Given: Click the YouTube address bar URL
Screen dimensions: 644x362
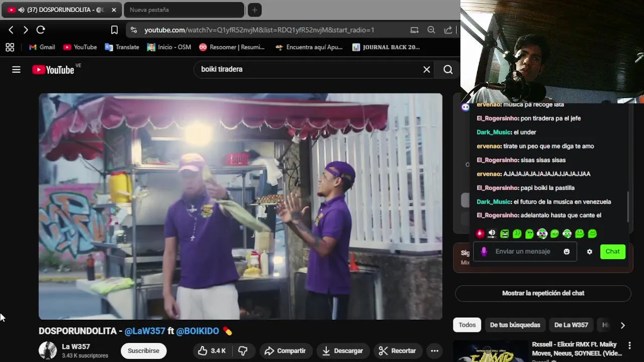Looking at the screenshot, I should point(259,30).
